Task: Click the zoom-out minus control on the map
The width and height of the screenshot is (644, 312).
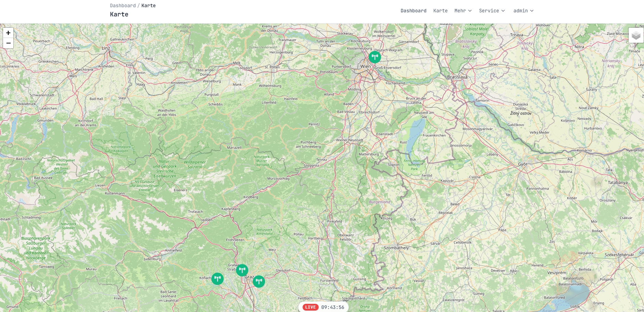Action: click(8, 43)
